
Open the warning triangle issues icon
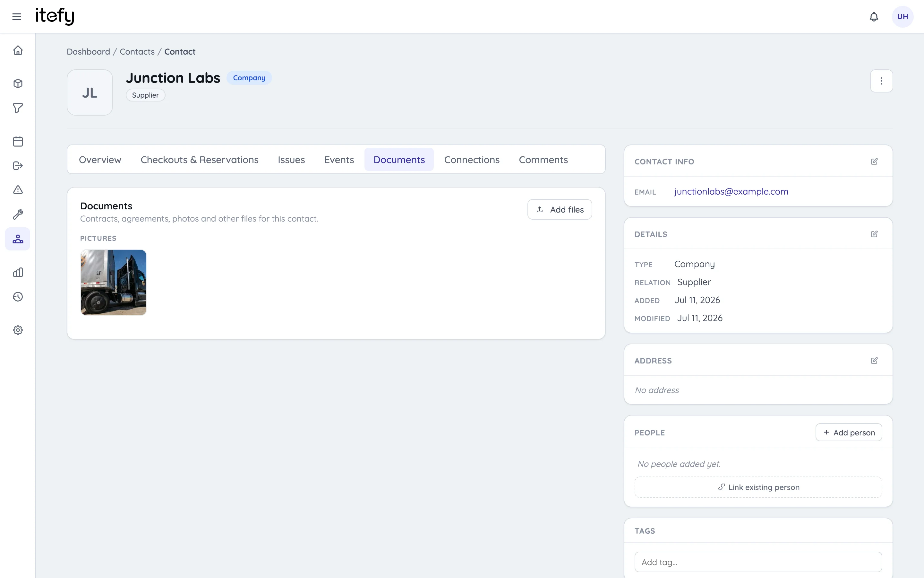coord(18,189)
